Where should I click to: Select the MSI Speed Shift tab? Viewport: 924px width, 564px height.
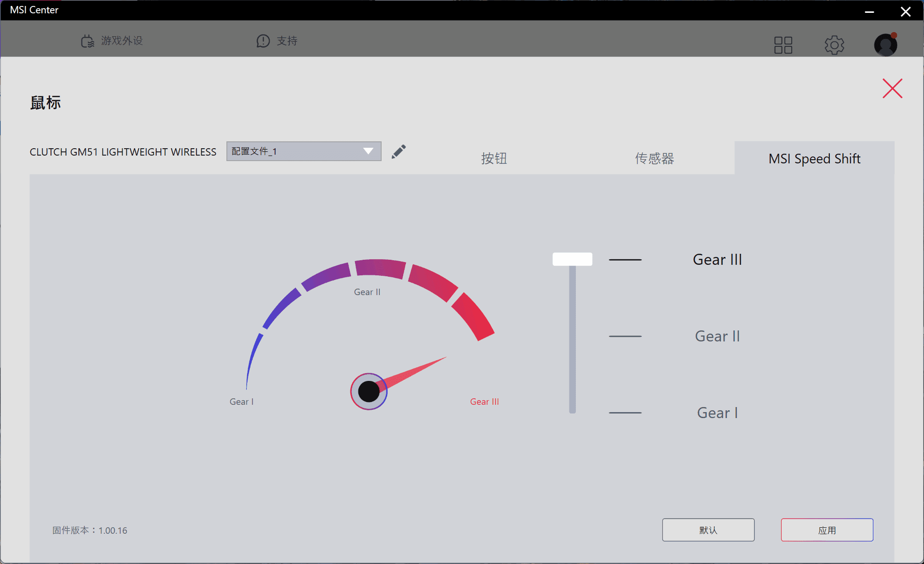click(x=814, y=158)
